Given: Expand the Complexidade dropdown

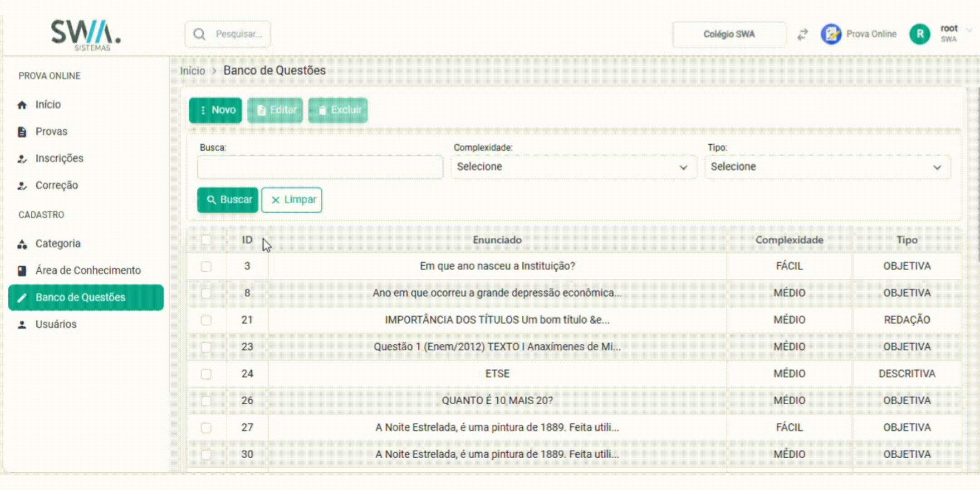Looking at the screenshot, I should (x=573, y=167).
